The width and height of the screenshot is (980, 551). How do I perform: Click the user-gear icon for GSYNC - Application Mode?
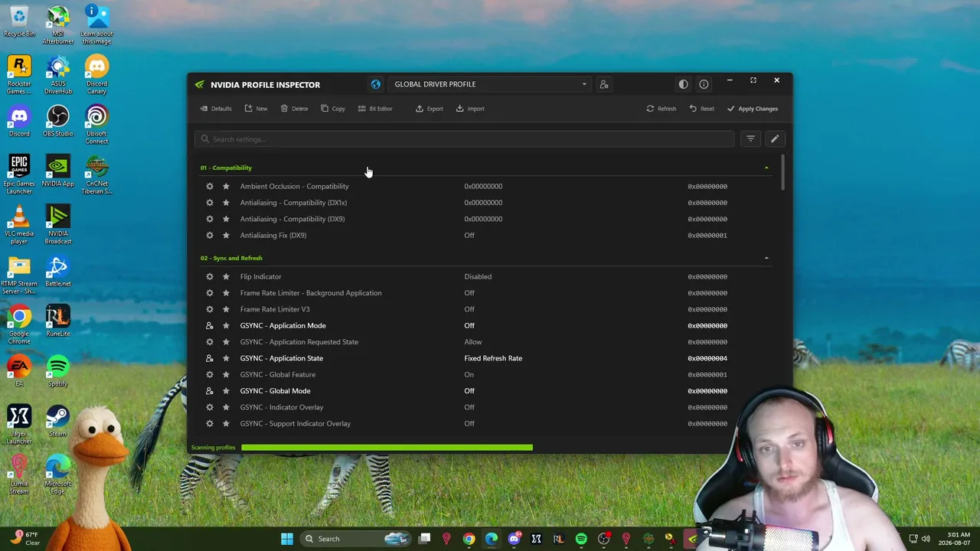pyautogui.click(x=210, y=326)
